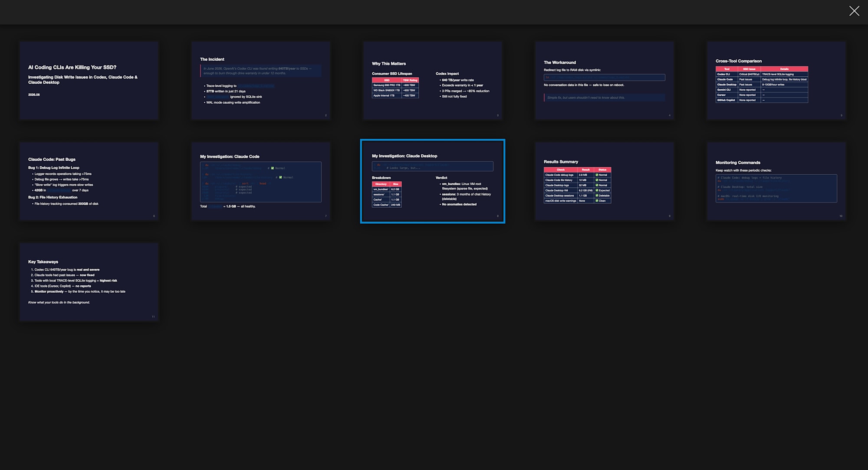Open the "Monitoring Commands" slide

click(x=776, y=181)
